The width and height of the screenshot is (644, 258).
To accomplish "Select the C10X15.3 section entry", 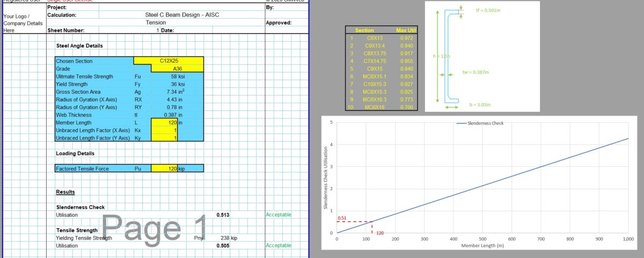I will coord(374,85).
